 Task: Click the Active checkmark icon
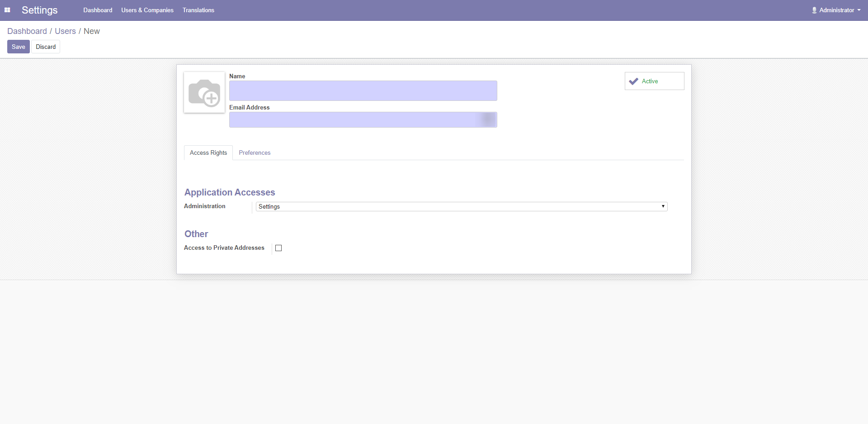pyautogui.click(x=633, y=81)
